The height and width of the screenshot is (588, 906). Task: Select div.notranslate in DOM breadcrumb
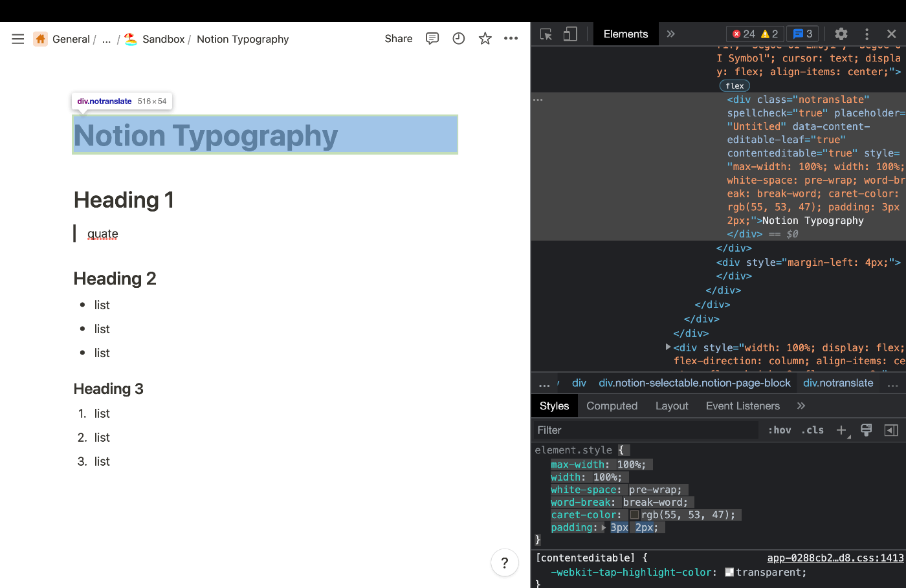click(838, 383)
